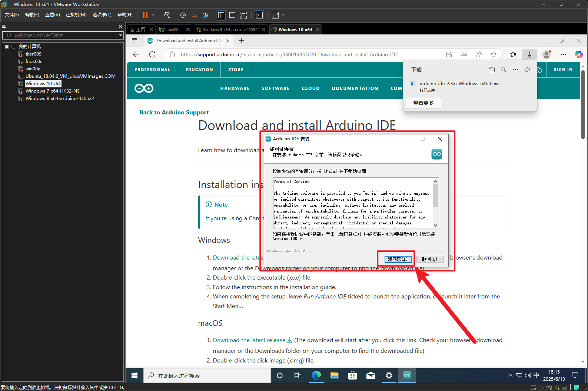Click the guest taskbar search box
The image size is (588, 391).
(x=207, y=375)
